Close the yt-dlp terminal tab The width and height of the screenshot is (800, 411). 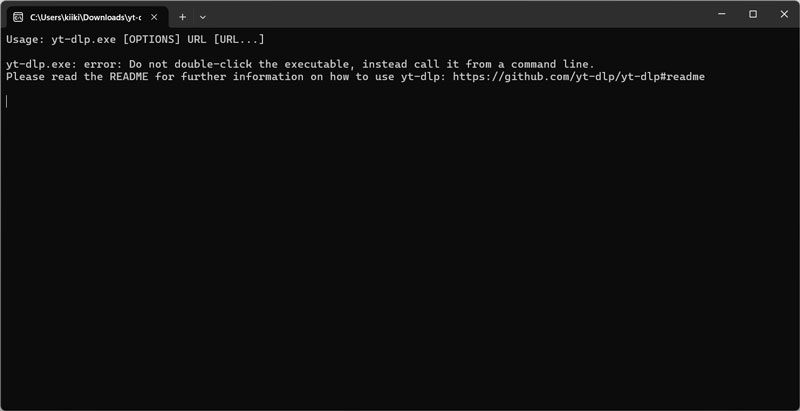155,17
